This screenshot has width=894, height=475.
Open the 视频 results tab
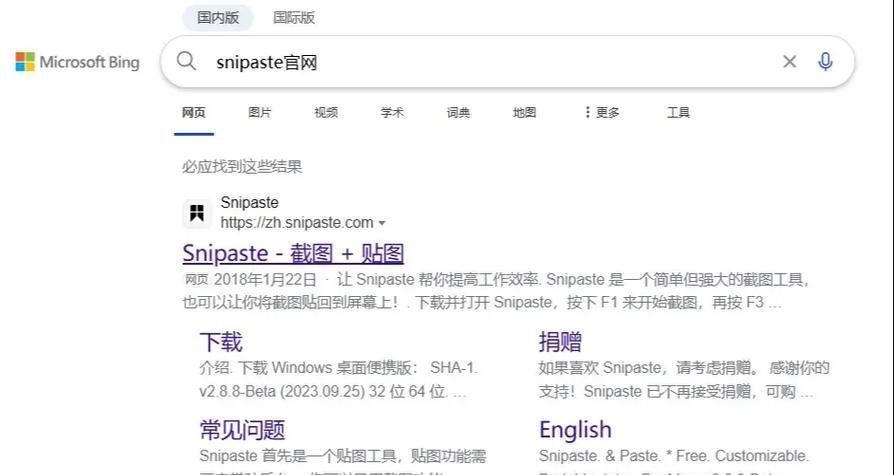(326, 113)
